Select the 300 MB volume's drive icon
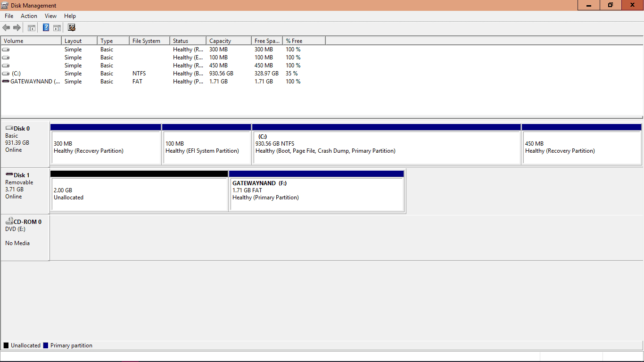The width and height of the screenshot is (644, 362). click(6, 49)
